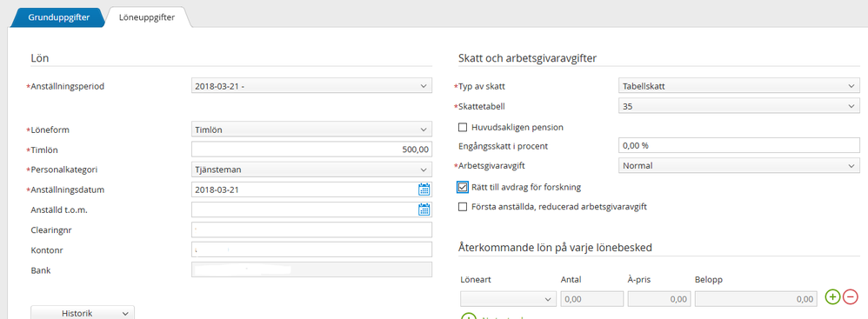Viewport: 868px width, 319px height.
Task: Open calendar picker for Anställd t.o.m.
Action: pos(424,209)
